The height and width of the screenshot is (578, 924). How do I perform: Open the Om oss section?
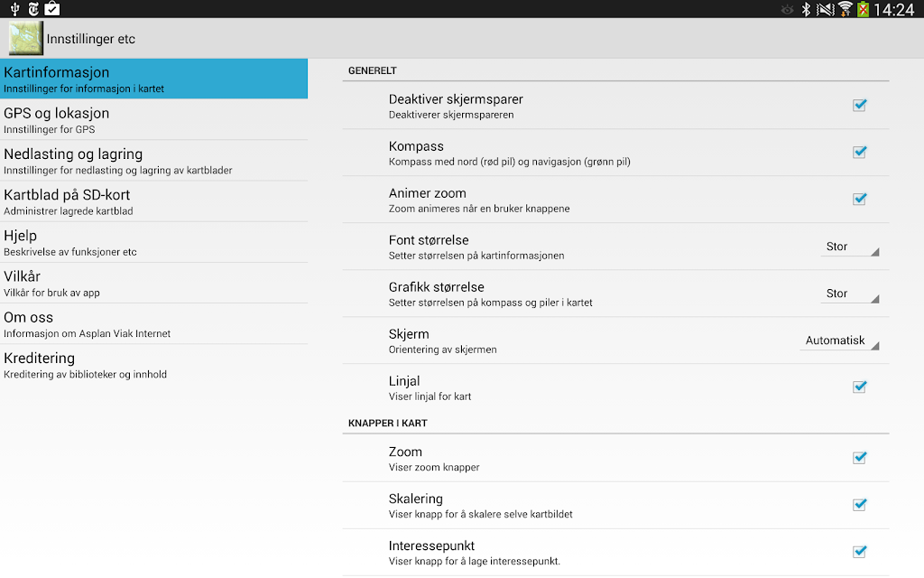[x=153, y=324]
